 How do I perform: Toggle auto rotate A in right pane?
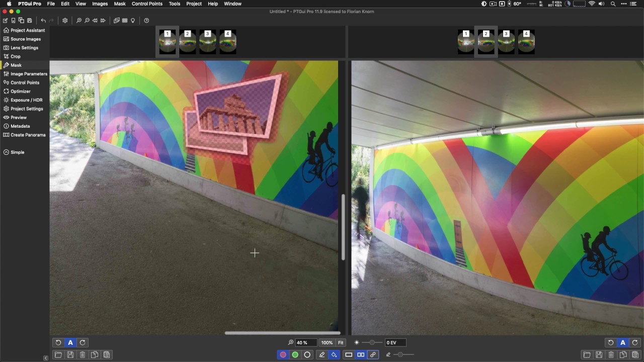point(623,342)
